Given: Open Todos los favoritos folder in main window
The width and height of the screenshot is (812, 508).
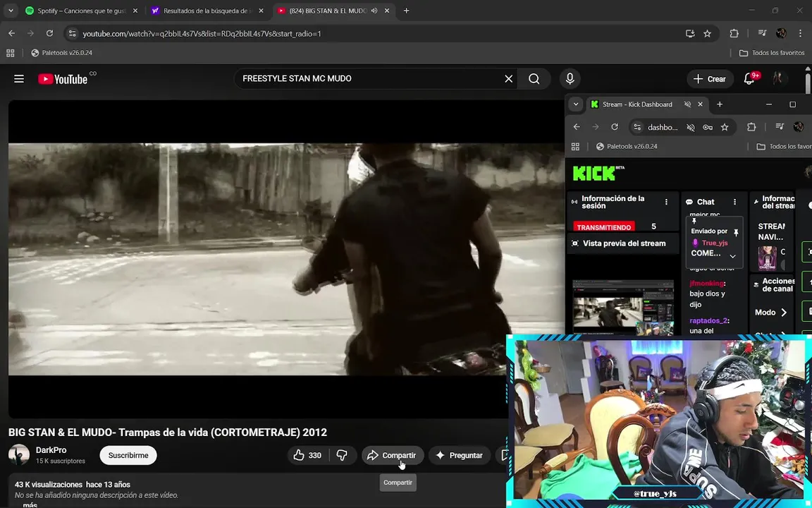Looking at the screenshot, I should 772,53.
